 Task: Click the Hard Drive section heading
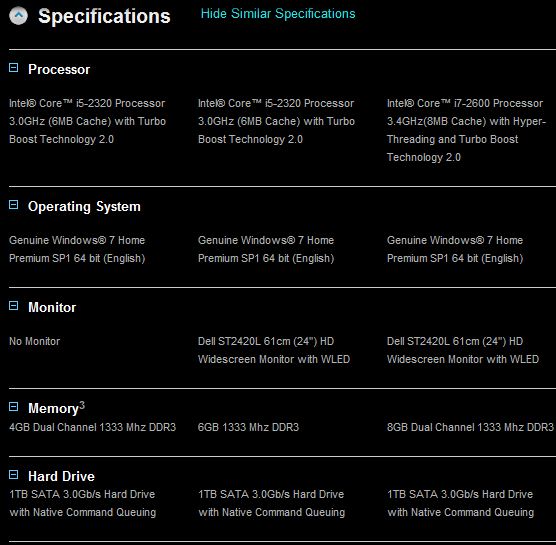[x=61, y=476]
